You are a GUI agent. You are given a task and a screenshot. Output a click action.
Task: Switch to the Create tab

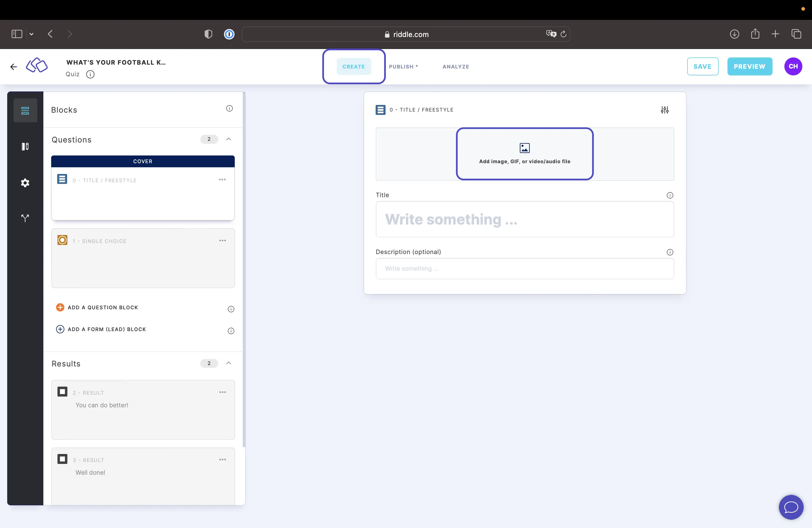tap(354, 67)
